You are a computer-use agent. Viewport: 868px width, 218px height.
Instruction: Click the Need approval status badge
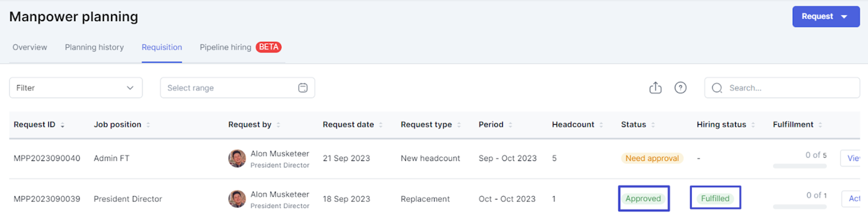652,158
